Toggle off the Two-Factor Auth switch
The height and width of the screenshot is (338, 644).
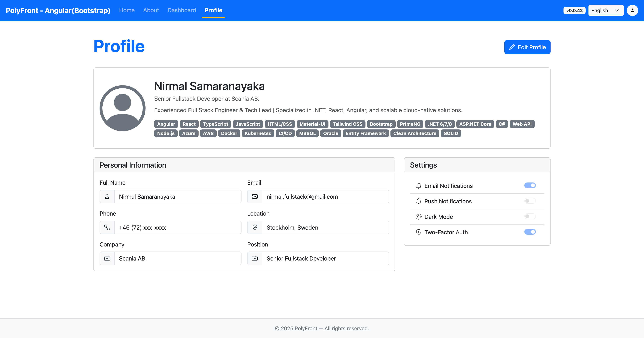point(530,232)
